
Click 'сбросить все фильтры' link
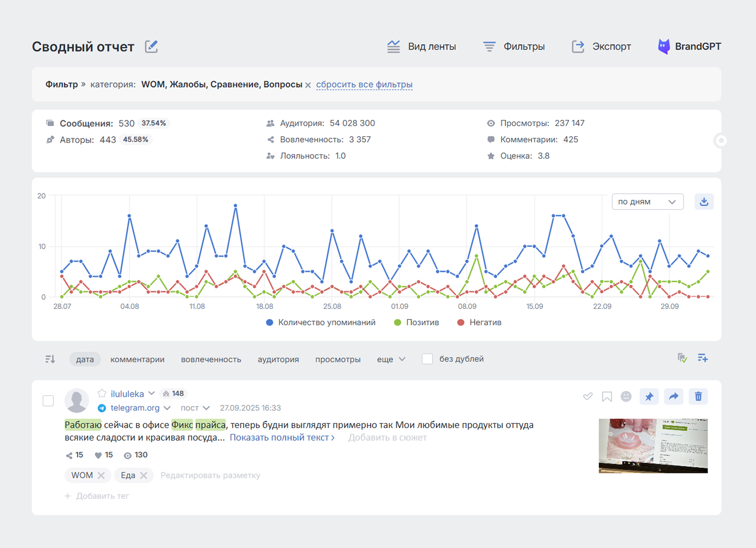point(364,84)
